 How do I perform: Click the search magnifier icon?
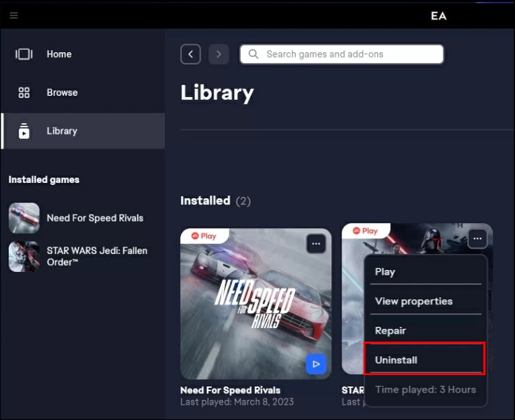[x=253, y=54]
